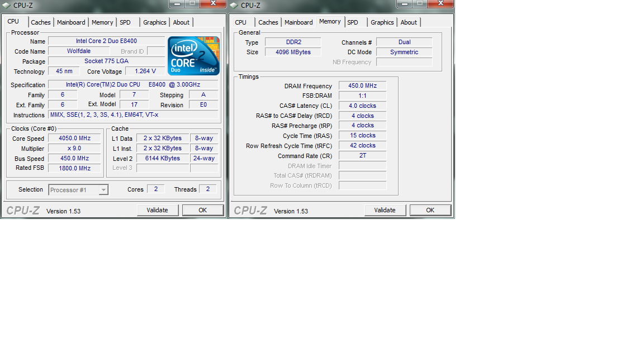The height and width of the screenshot is (362, 644).
Task: Click the FSB:DRAM 1:1 ratio value
Action: 363,96
